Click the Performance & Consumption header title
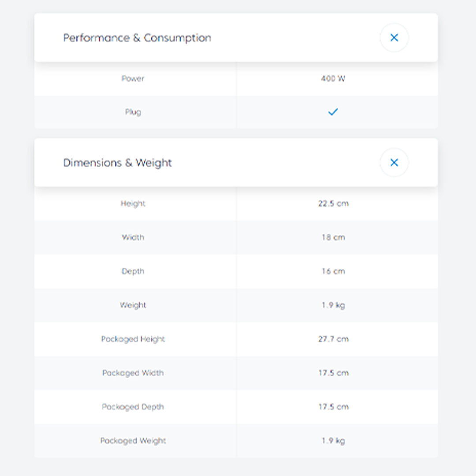 [x=137, y=38]
